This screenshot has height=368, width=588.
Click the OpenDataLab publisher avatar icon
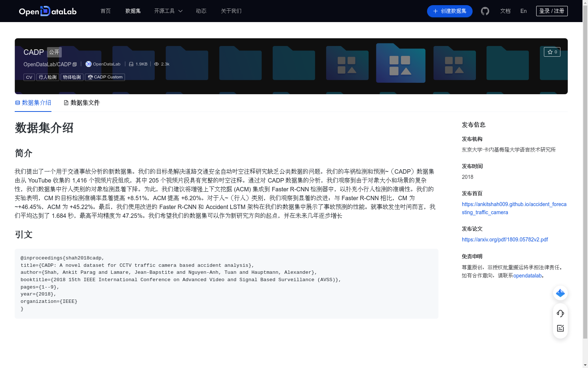coord(88,64)
